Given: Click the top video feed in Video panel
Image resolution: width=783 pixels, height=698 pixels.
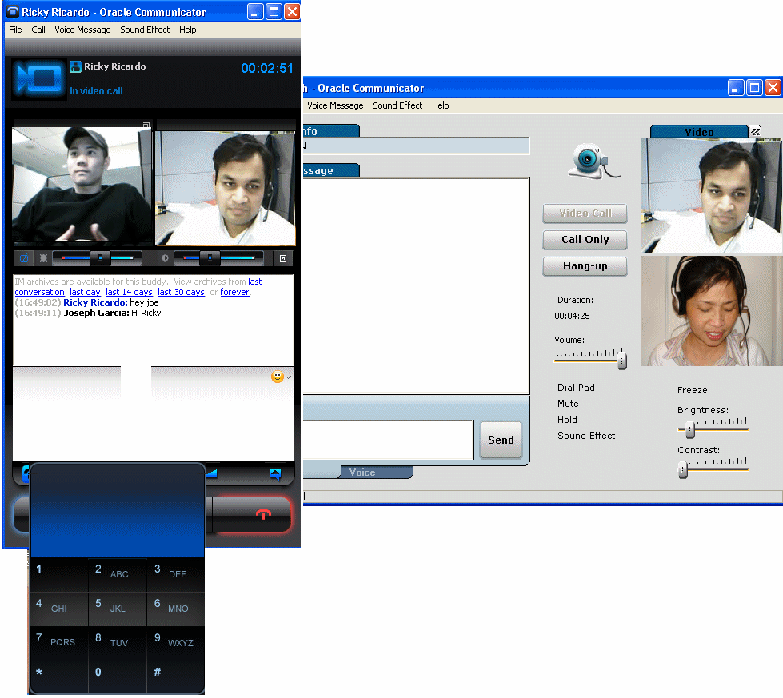Looking at the screenshot, I should (712, 195).
